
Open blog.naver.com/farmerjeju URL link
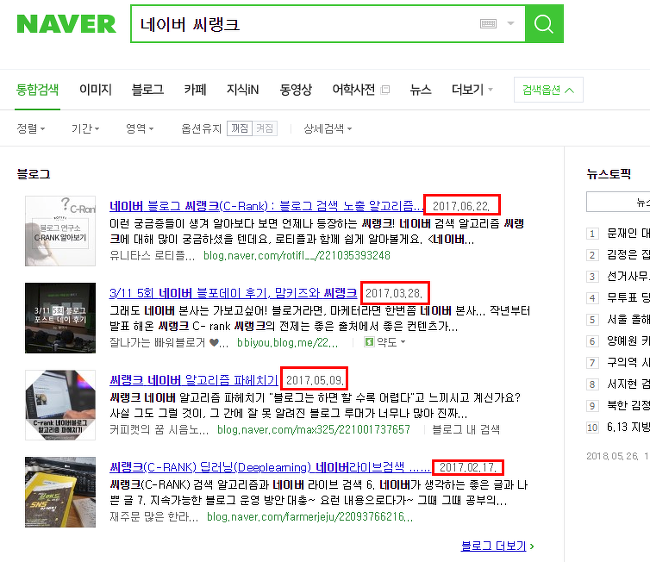coord(310,517)
